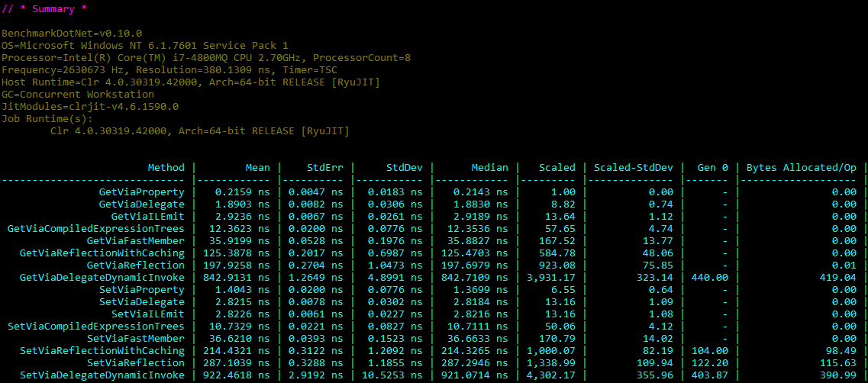868x383 pixels.
Task: Click the Host Runtime=Clr line
Action: pos(190,82)
